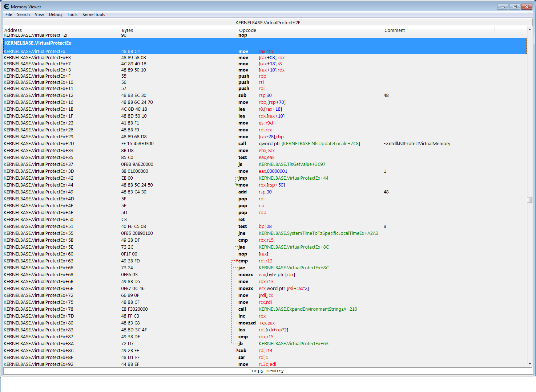Click the 'copy memory' status bar
The width and height of the screenshot is (536, 392).
click(268, 371)
